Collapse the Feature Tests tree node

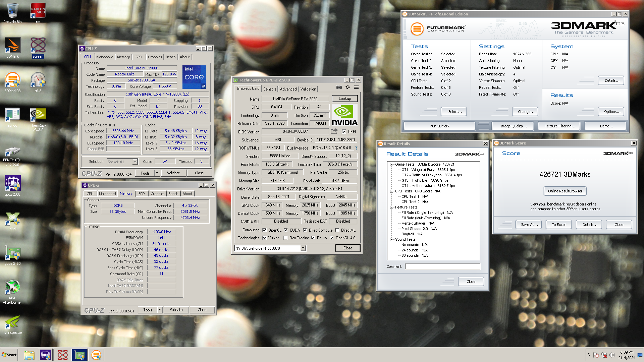pyautogui.click(x=391, y=207)
